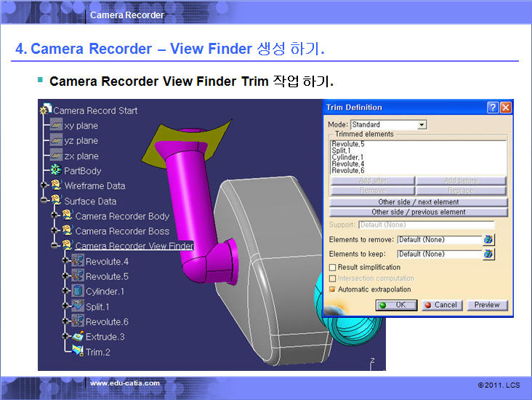Screen dimensions: 532x400
Task: Click Other side / next element button
Action: pyautogui.click(x=418, y=201)
